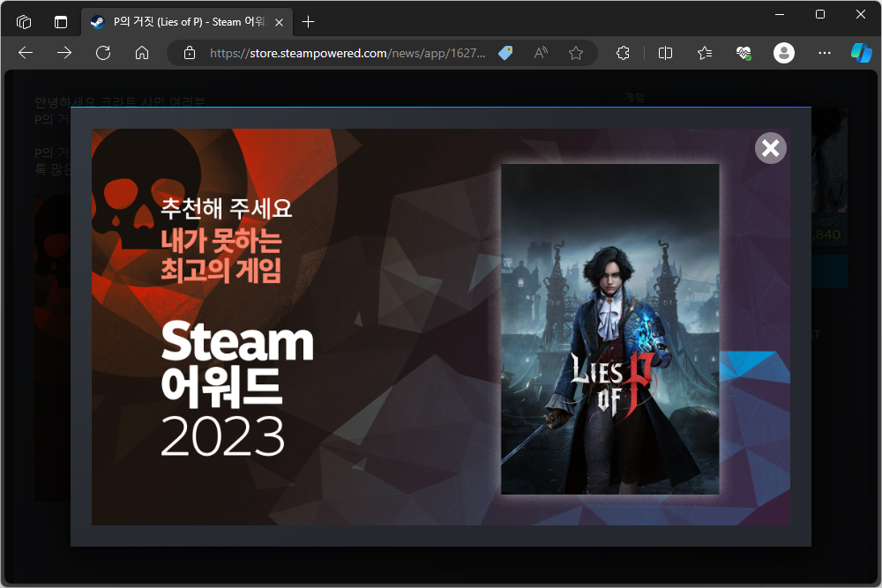Close the Steam Awards image popup
This screenshot has width=882, height=588.
(770, 148)
